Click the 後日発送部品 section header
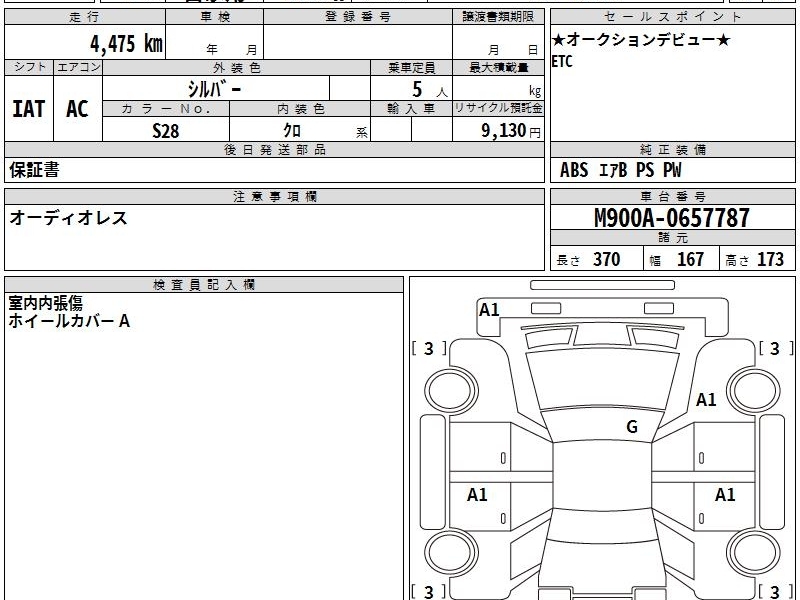Screen dimensions: 800x600 click(x=274, y=150)
